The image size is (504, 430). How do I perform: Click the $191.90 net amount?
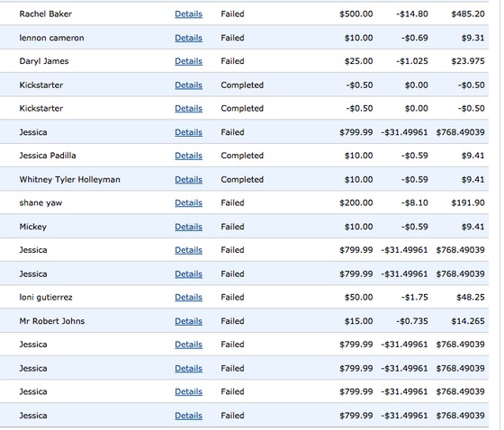(x=468, y=202)
